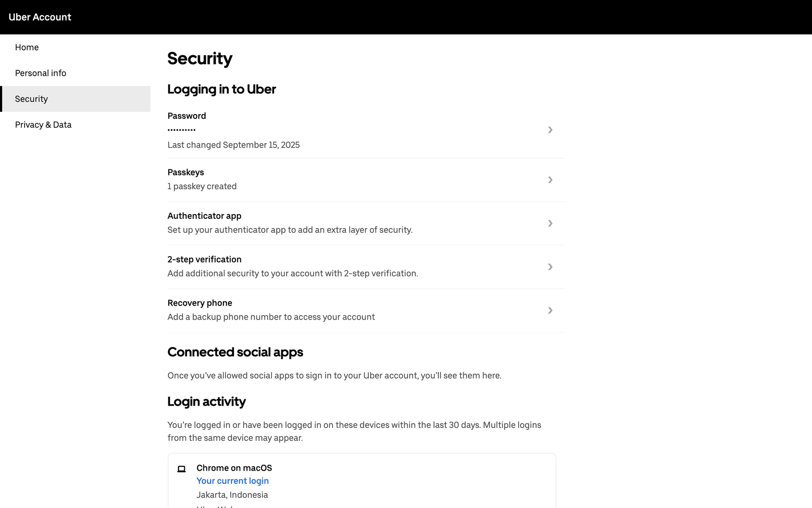This screenshot has width=812, height=508.
Task: Open Personal info in the sidebar
Action: 41,73
